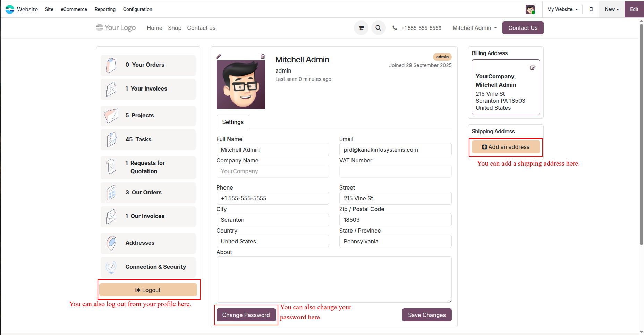Click the Addresses map pin icon
Viewport: 644px width, 335px height.
pyautogui.click(x=111, y=243)
